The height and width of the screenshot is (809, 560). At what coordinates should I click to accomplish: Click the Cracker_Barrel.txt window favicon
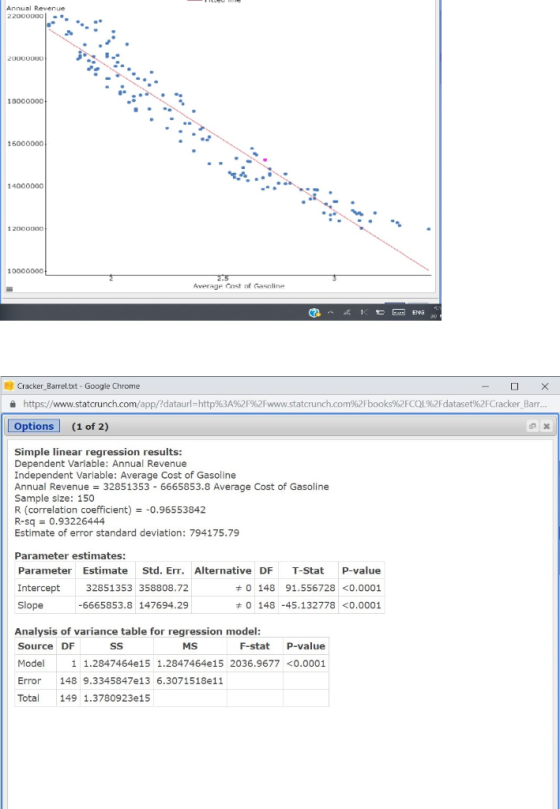click(x=9, y=386)
